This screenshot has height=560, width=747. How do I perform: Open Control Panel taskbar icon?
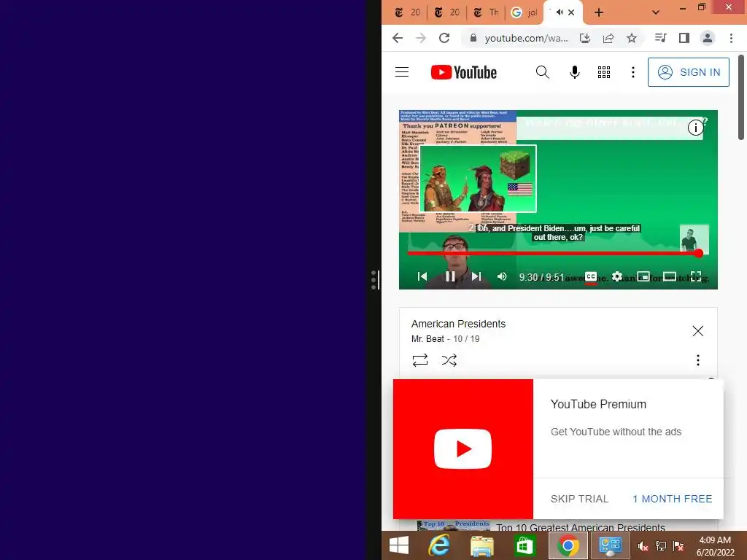(610, 545)
